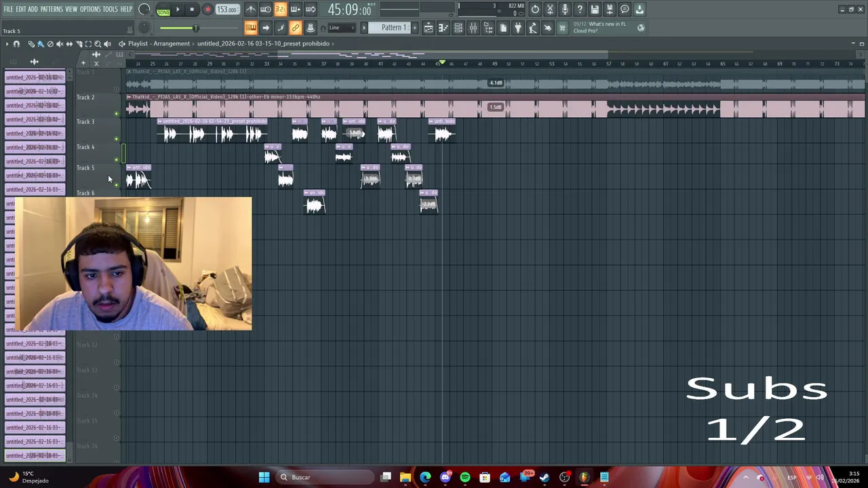868x488 pixels.
Task: Click the export/render download icon
Action: (x=639, y=9)
